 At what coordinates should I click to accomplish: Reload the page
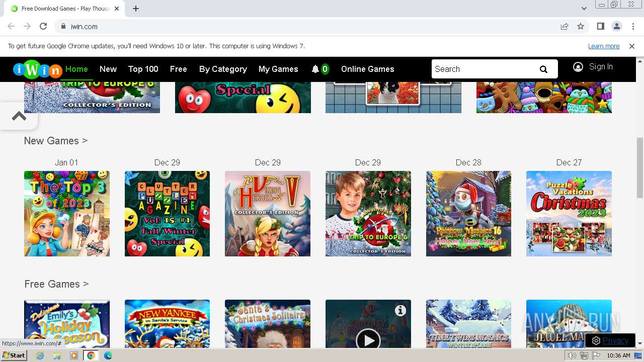pos(43,26)
